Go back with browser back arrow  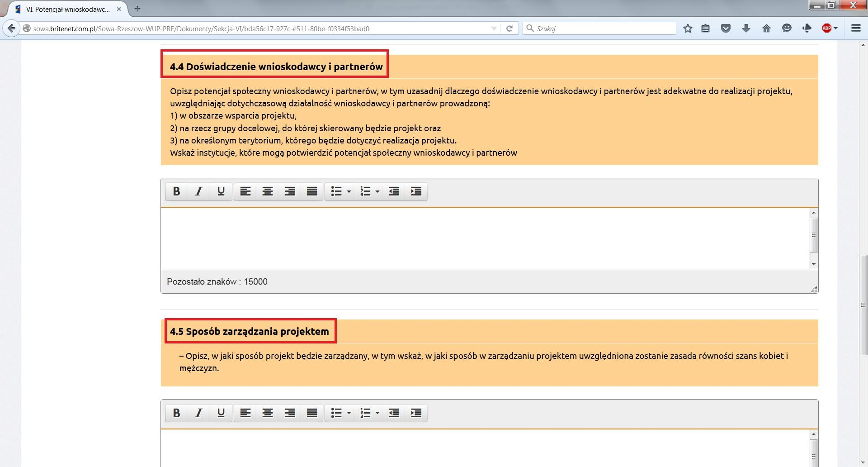[x=11, y=28]
